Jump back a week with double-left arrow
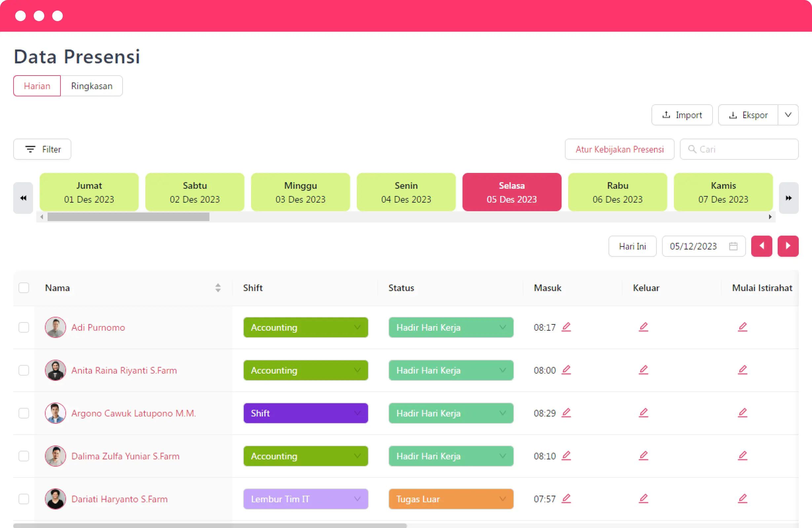Screen dimensions: 812x528 [x=23, y=198]
